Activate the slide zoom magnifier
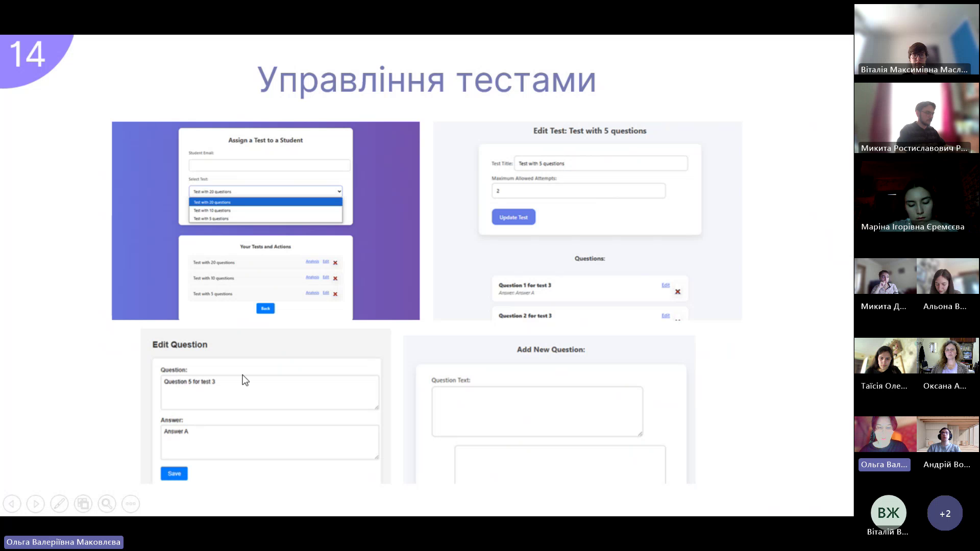The height and width of the screenshot is (551, 980). (107, 504)
